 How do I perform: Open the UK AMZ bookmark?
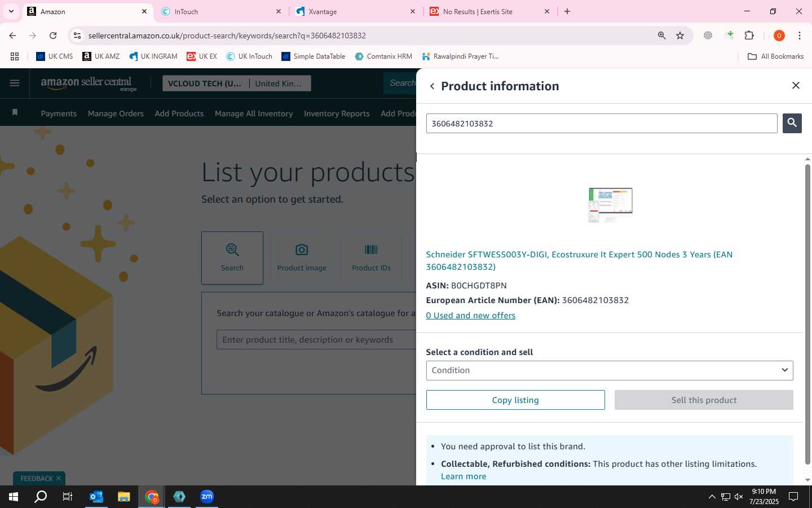click(x=101, y=56)
